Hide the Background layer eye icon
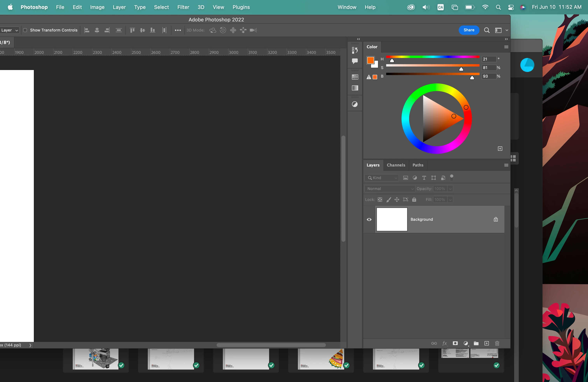Viewport: 588px width, 382px height. tap(369, 219)
